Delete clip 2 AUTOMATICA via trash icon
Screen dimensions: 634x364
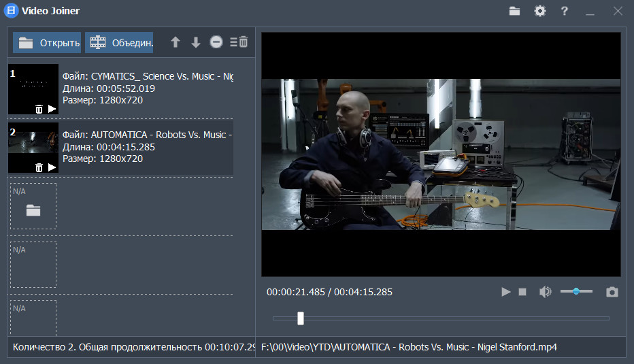coord(39,167)
